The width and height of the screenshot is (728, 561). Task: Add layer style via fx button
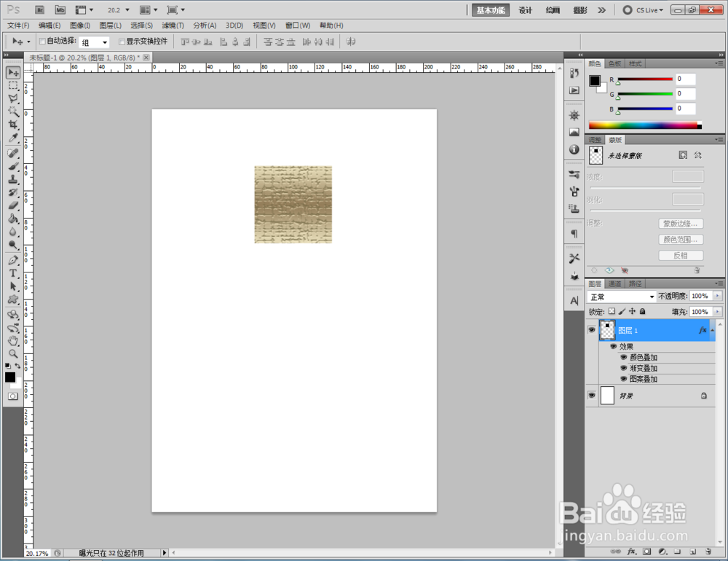click(631, 552)
